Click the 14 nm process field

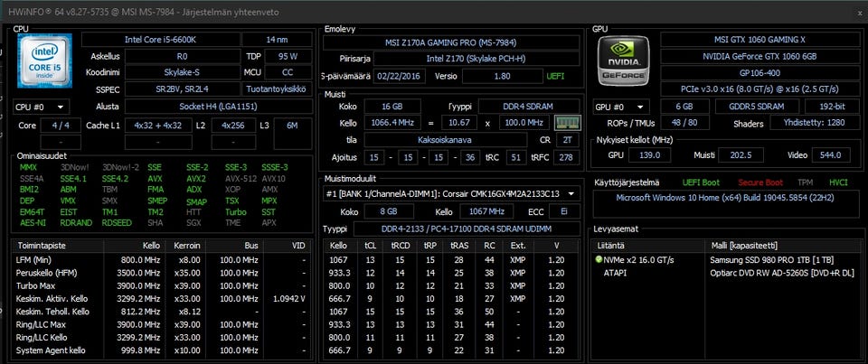(x=278, y=40)
